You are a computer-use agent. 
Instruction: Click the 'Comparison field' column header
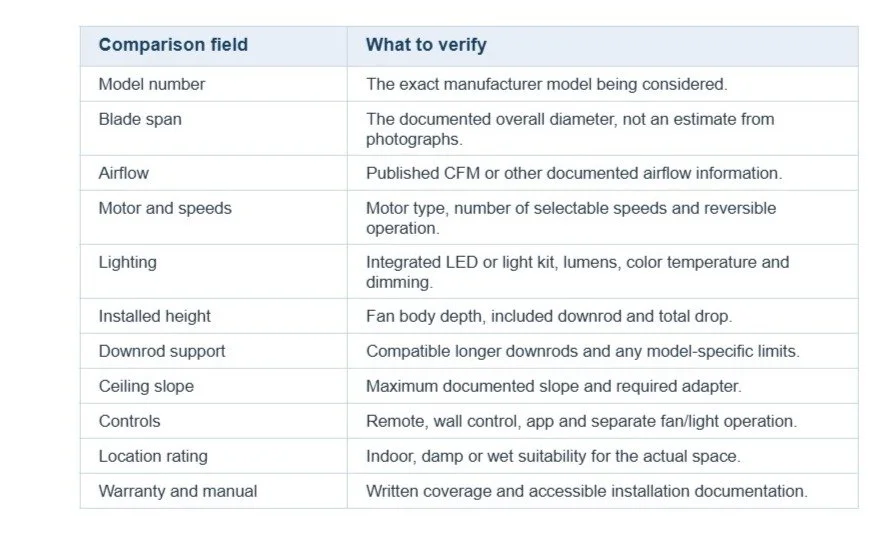click(x=213, y=46)
